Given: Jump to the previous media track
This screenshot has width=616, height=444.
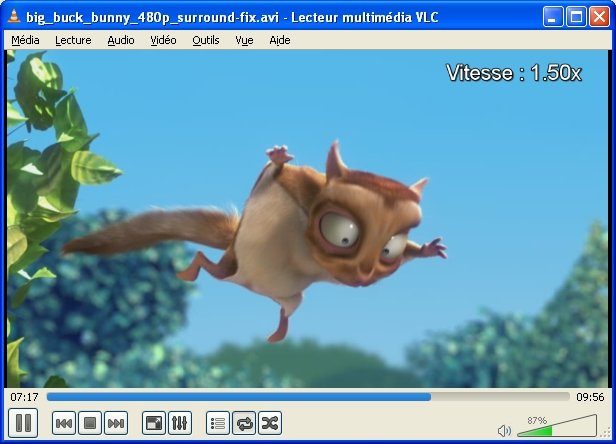Looking at the screenshot, I should [x=64, y=423].
